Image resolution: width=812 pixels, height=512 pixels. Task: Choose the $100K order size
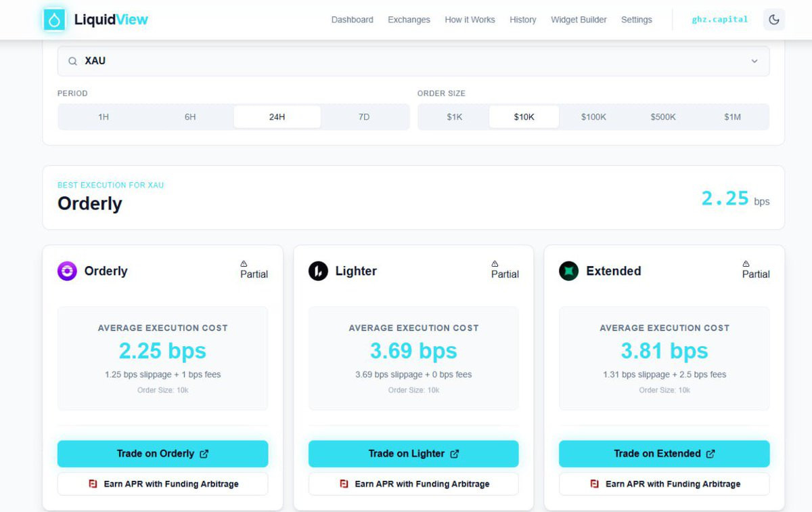[593, 117]
